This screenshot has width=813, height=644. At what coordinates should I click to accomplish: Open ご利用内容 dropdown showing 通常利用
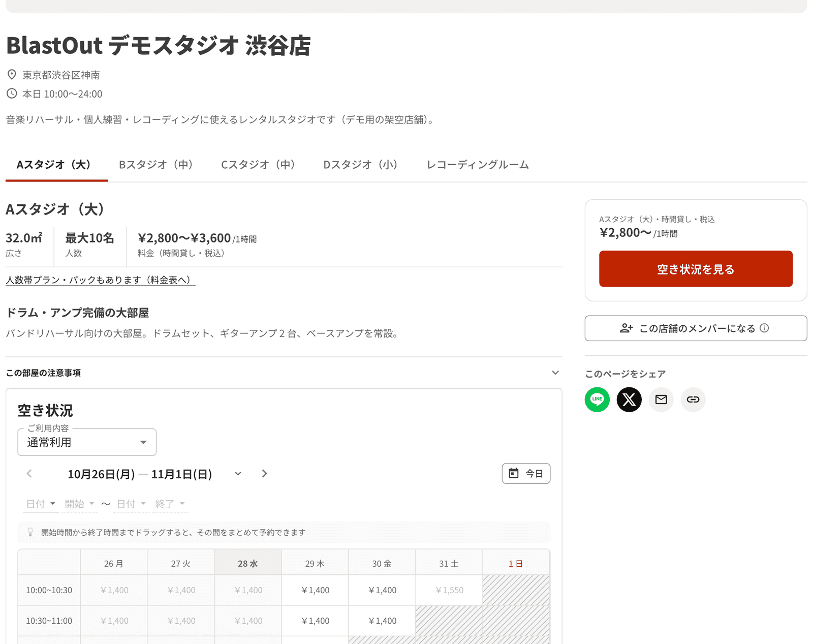(87, 442)
